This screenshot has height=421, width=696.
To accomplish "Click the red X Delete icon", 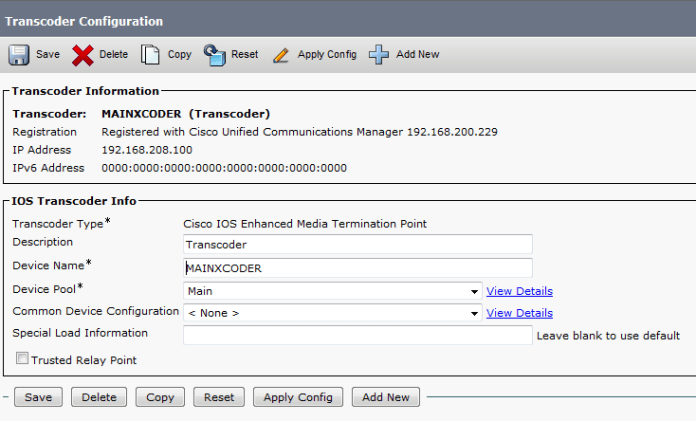I will click(83, 55).
